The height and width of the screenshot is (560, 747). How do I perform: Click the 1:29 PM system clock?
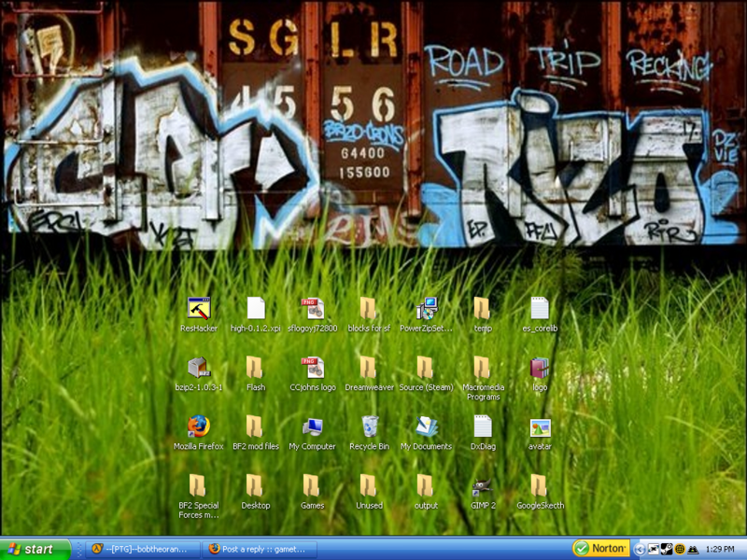click(720, 550)
